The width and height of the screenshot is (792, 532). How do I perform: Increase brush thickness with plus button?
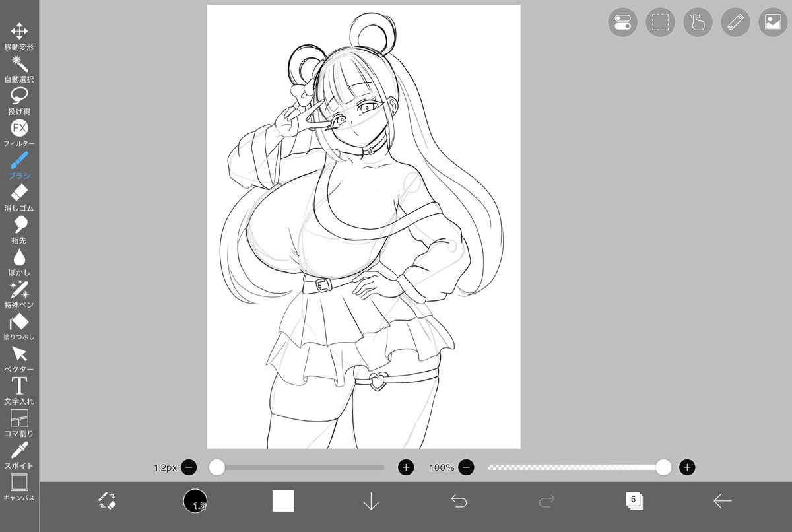[406, 467]
